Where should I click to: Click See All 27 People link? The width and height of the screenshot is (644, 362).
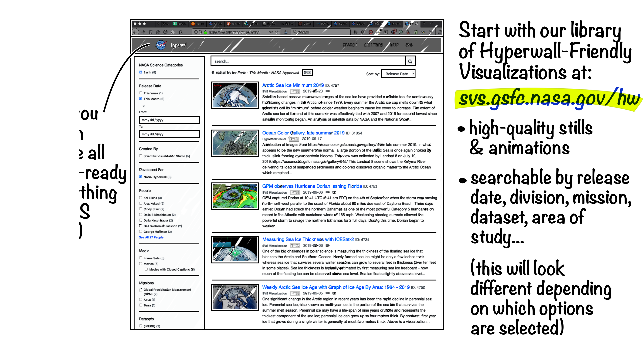pos(151,237)
